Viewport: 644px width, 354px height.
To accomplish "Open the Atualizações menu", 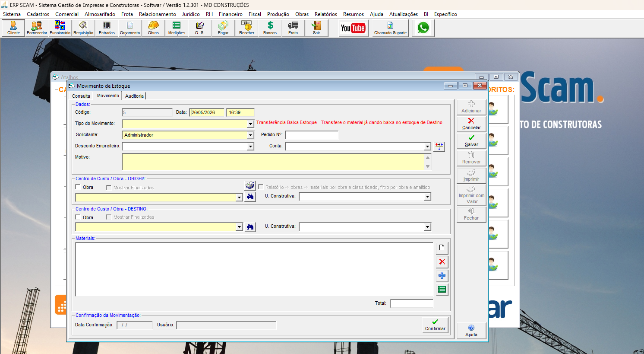I will click(x=404, y=14).
